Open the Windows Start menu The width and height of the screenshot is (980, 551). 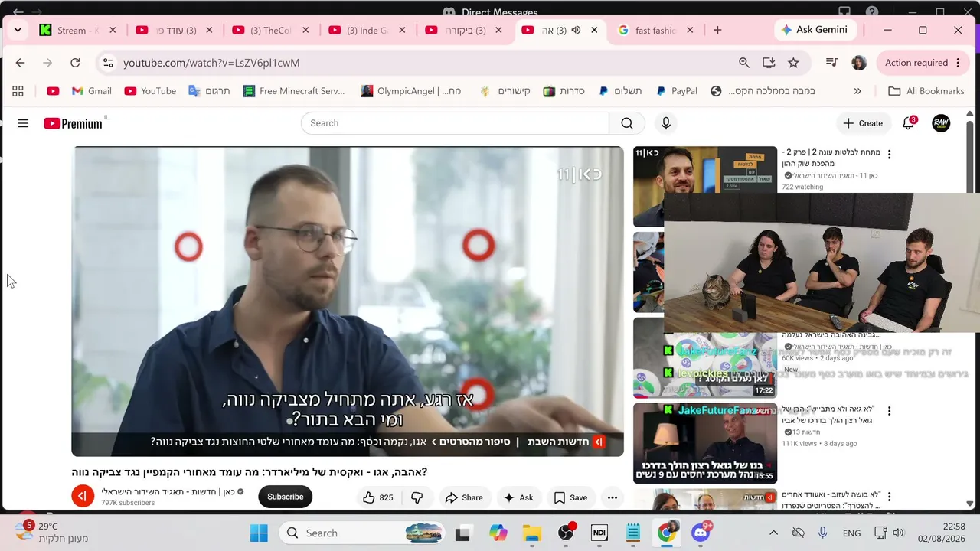point(259,533)
